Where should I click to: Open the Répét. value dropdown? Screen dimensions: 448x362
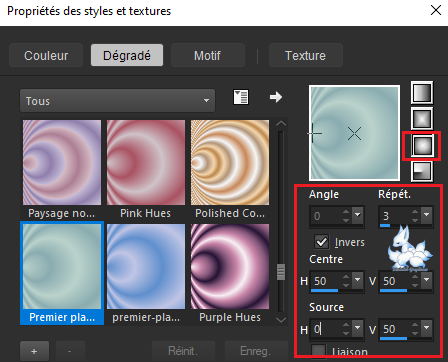427,215
